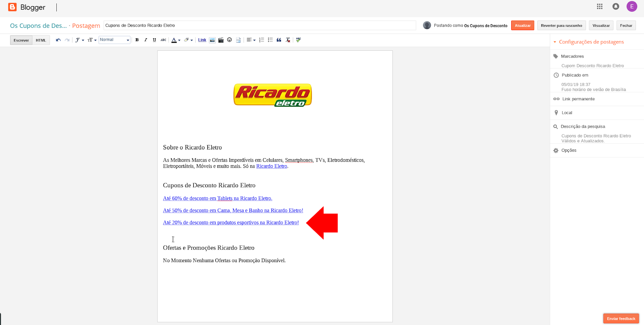Click the Opções gear icon
This screenshot has height=325, width=644.
pos(556,150)
